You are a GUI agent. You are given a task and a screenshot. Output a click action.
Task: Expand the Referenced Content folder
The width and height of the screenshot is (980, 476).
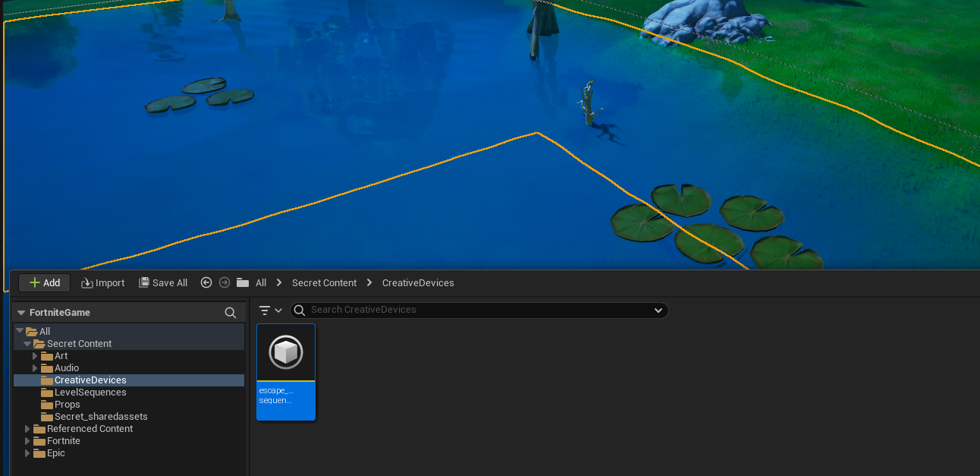click(x=27, y=428)
